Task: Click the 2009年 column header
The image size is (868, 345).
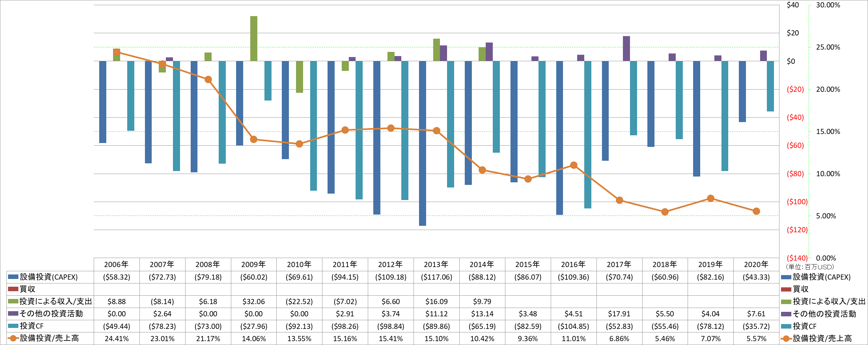Action: (x=253, y=264)
